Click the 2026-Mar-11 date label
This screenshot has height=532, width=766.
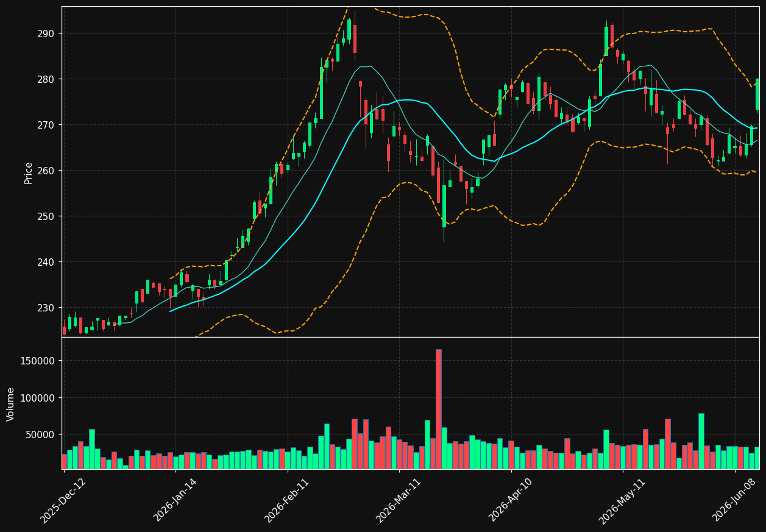coord(399,500)
